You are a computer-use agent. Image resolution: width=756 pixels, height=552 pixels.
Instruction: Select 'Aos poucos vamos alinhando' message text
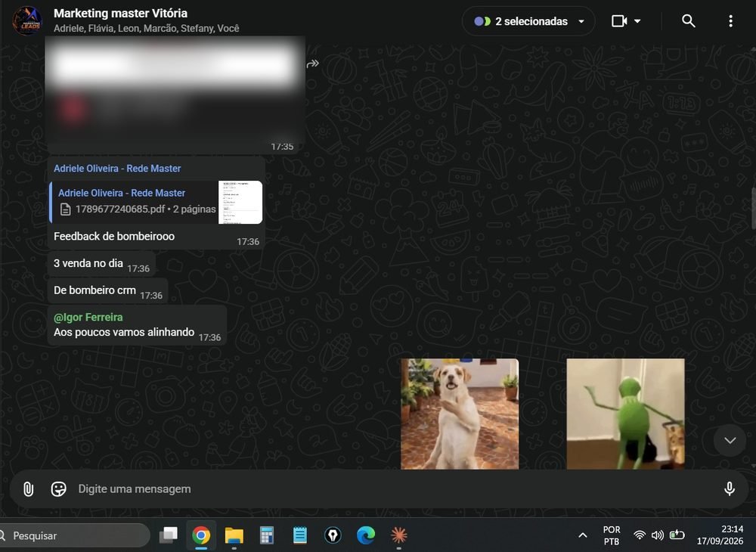point(124,332)
